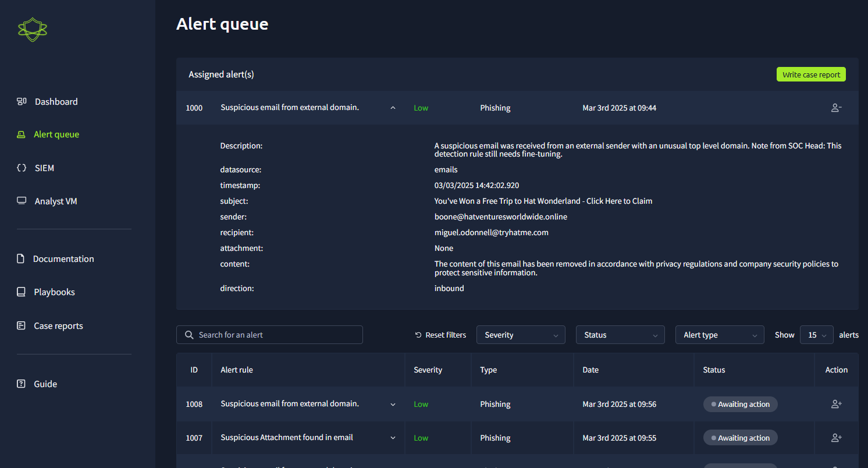The width and height of the screenshot is (868, 468).
Task: Change the Show 15 alerts dropdown
Action: pos(817,335)
